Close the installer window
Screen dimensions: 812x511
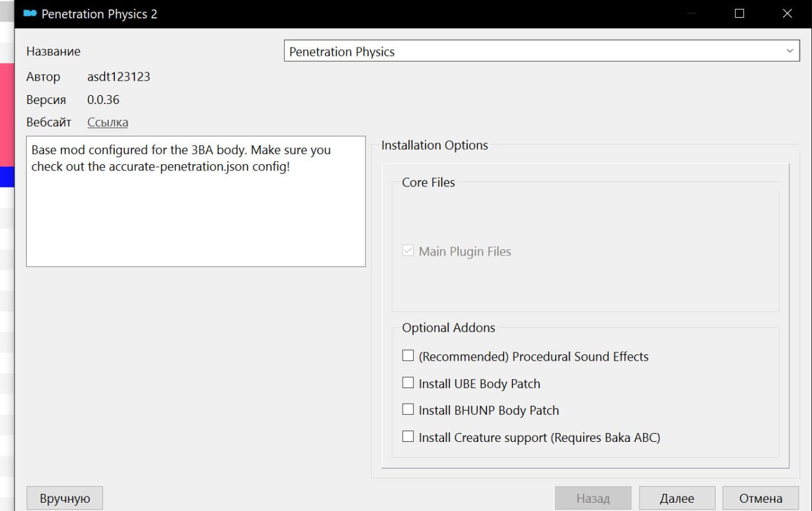[787, 13]
